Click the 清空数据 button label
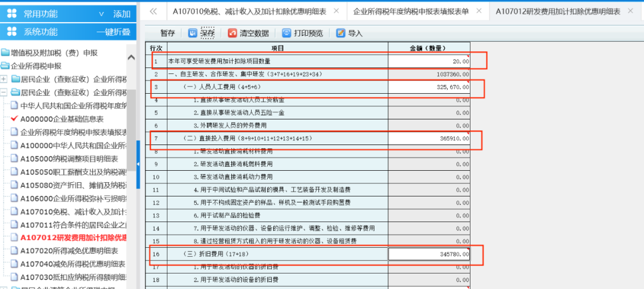 254,33
